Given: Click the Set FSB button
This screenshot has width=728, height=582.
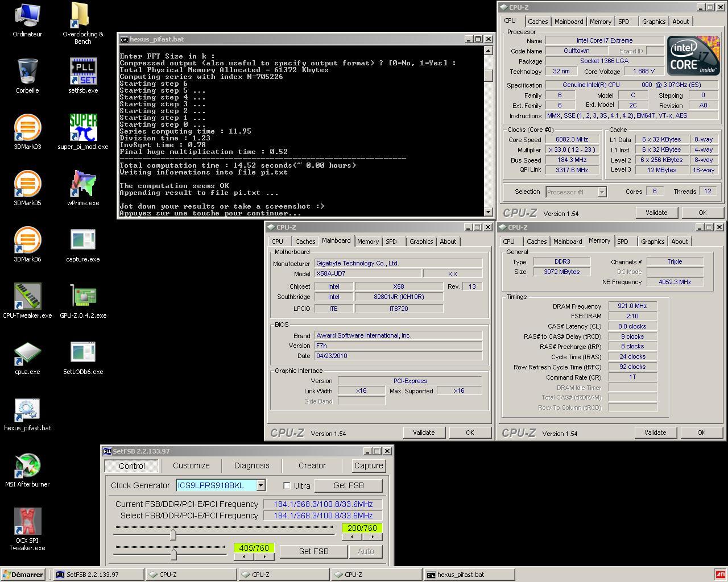Looking at the screenshot, I should [x=314, y=551].
